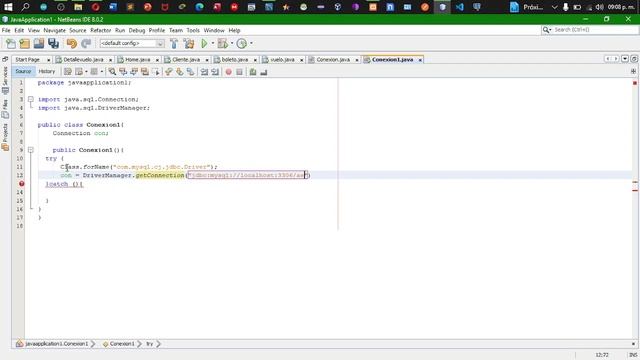Click the Find Previous Occurrence icon
The height and width of the screenshot is (360, 640).
tap(123, 72)
